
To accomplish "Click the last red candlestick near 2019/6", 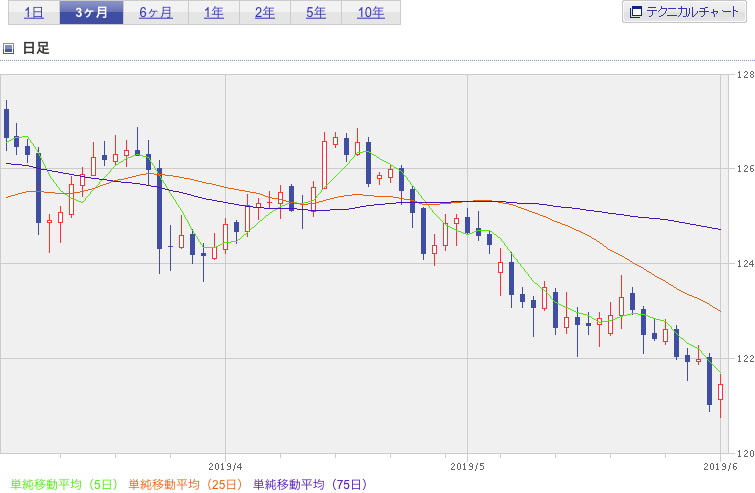I will [720, 392].
